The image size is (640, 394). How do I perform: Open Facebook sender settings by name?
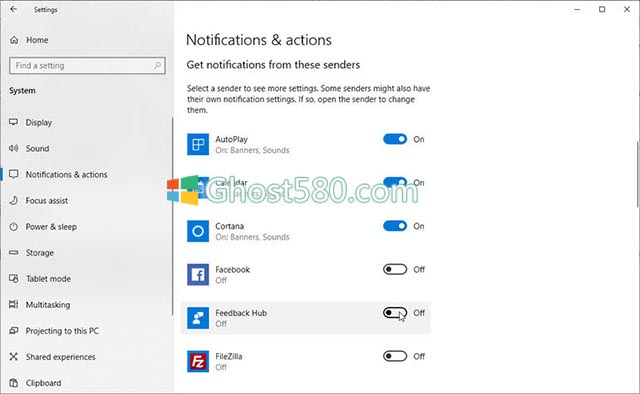coord(232,269)
